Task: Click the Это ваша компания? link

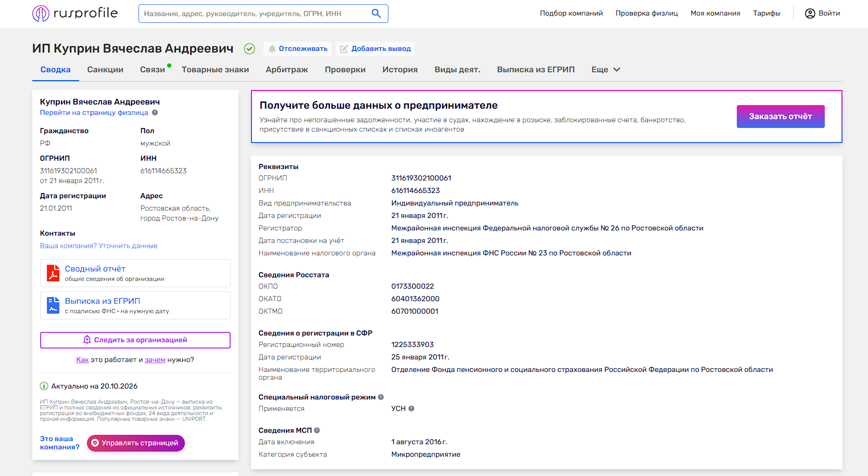Action: click(59, 443)
